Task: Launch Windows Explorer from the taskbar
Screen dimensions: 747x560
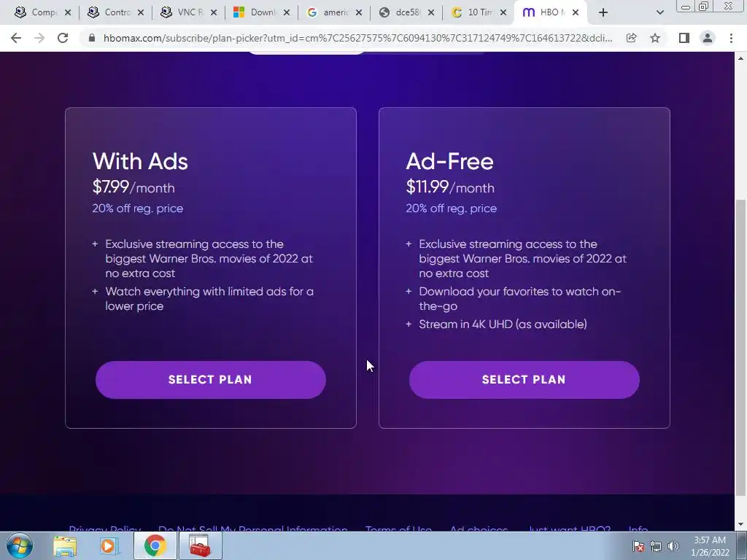Action: [x=65, y=545]
